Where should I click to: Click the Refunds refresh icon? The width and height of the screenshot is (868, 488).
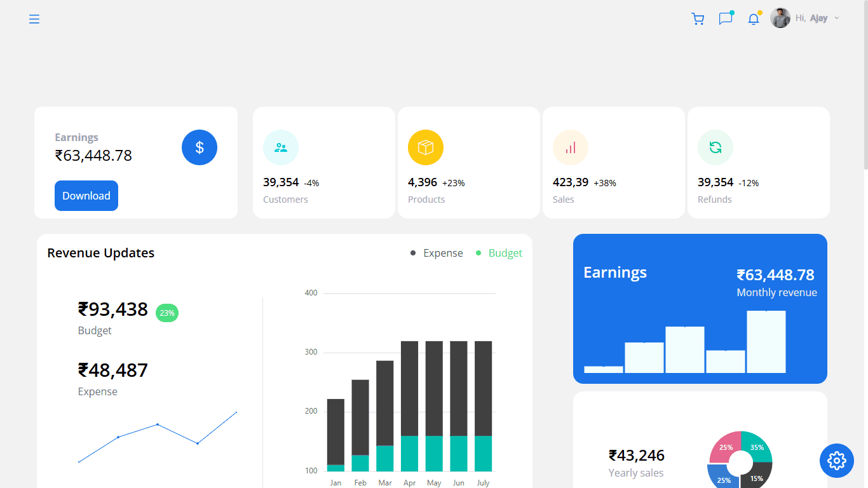coord(715,147)
